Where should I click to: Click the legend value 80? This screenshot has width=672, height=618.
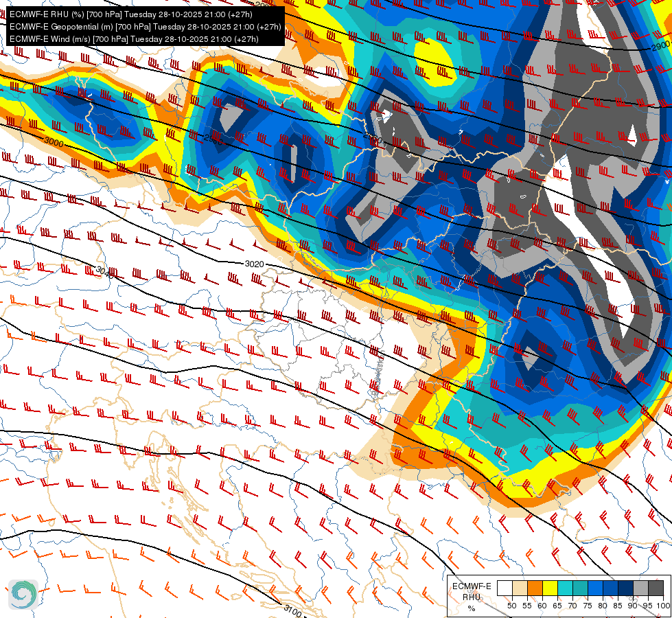[x=603, y=606]
